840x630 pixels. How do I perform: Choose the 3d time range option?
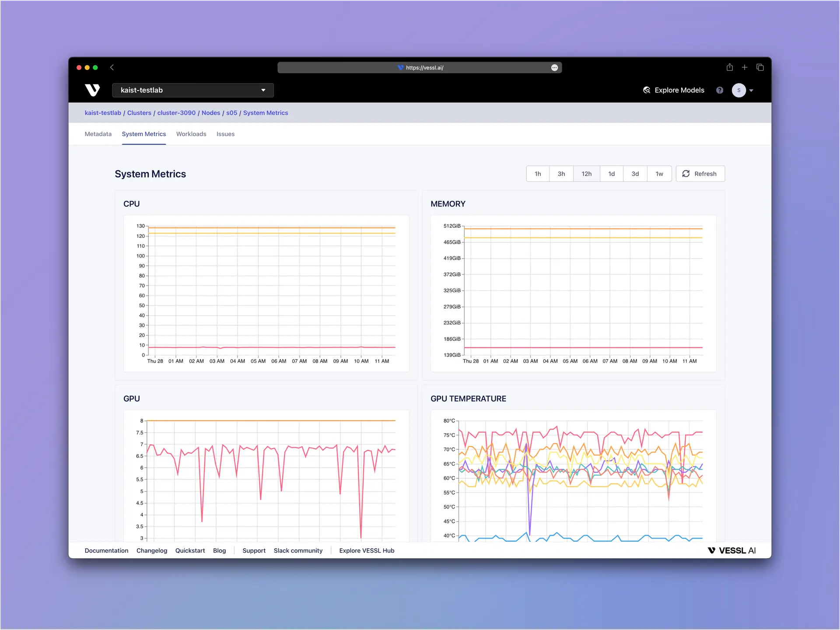coord(635,174)
